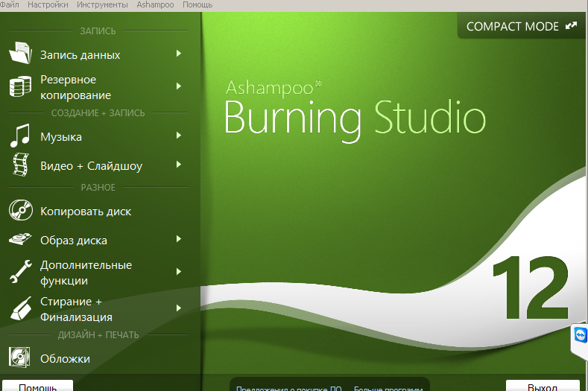
Task: Click the Запись данных folder icon
Action: [x=20, y=53]
